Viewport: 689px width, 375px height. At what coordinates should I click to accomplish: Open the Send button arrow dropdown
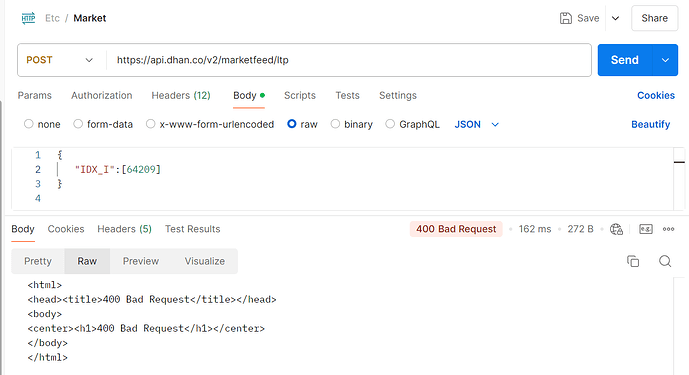coord(665,60)
